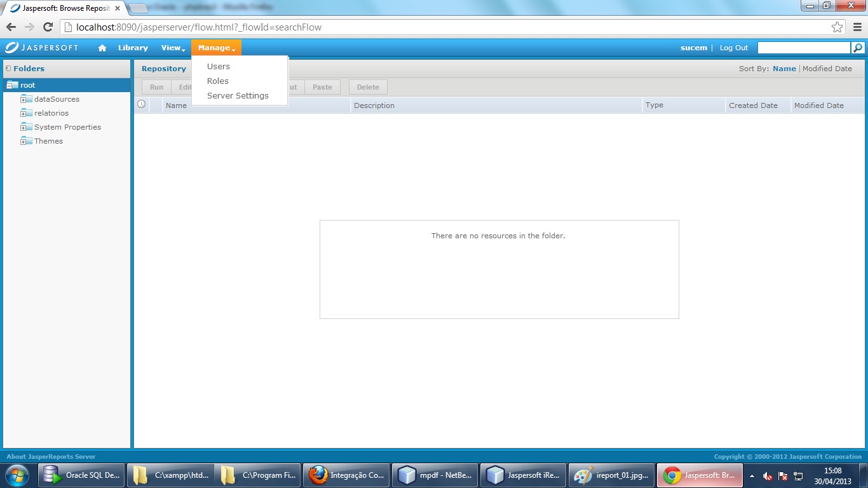The image size is (868, 488).
Task: Expand the relatorios folder
Action: pos(23,114)
